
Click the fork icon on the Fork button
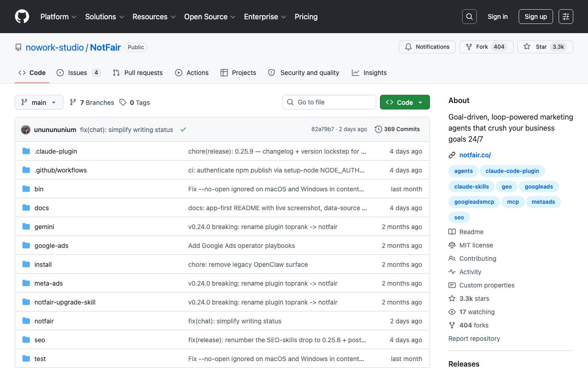click(469, 47)
